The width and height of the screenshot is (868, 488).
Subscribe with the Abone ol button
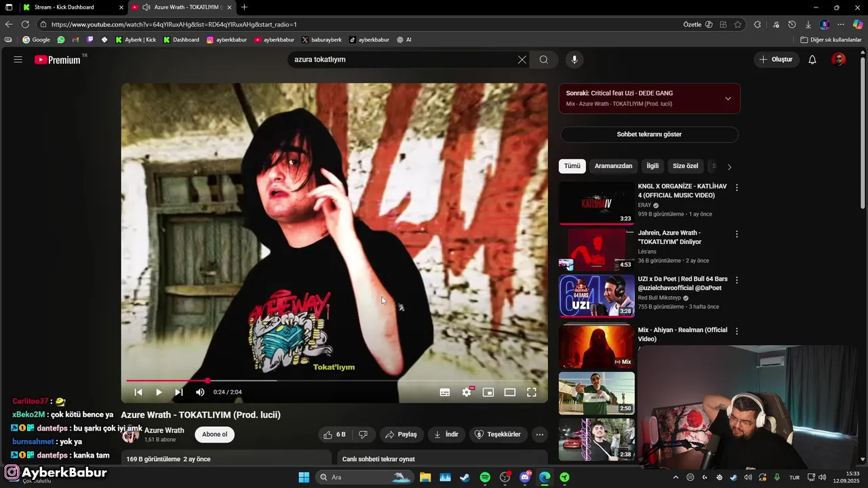(215, 434)
